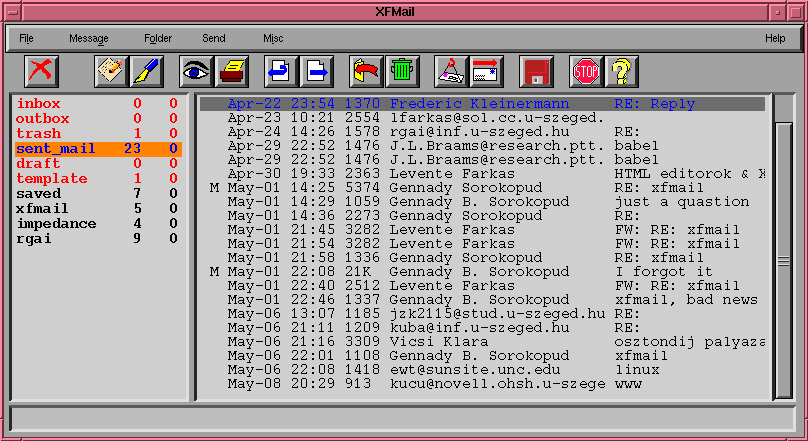
Task: Select May-06 22:01 xfmail message
Action: (482, 355)
